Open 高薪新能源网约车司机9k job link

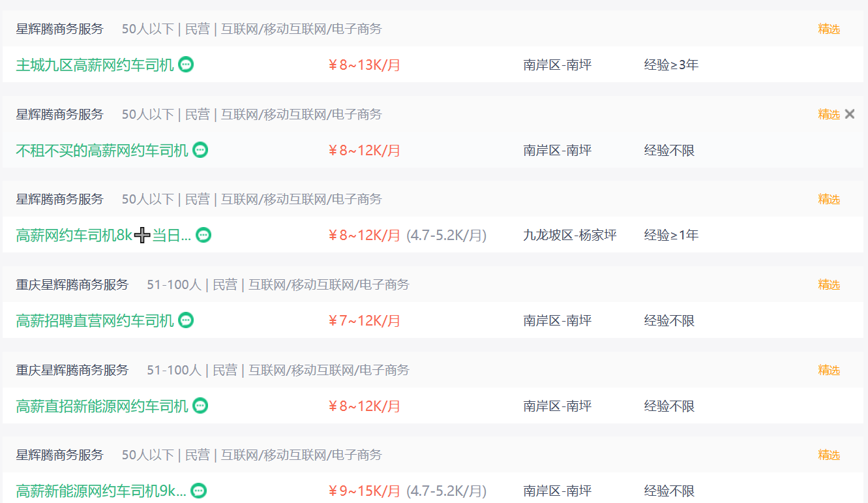point(101,491)
